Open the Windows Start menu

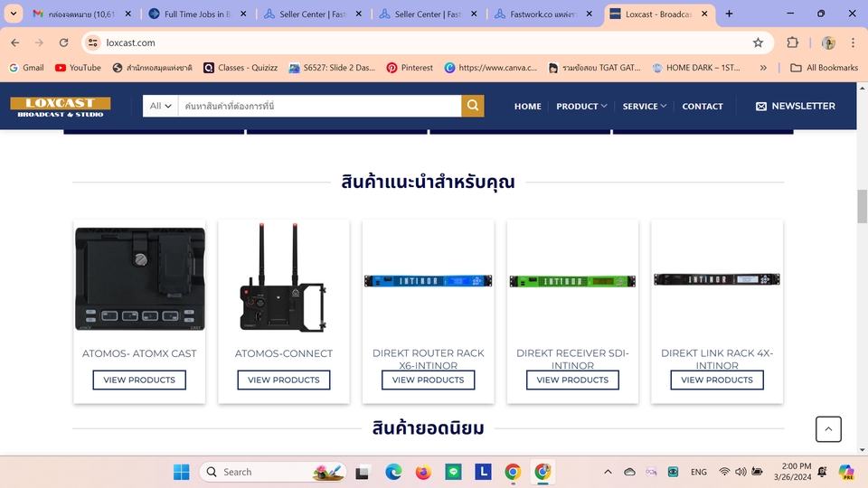click(x=181, y=472)
